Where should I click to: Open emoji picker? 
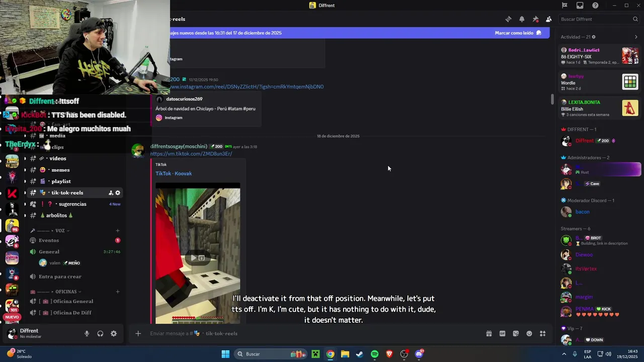point(529,333)
